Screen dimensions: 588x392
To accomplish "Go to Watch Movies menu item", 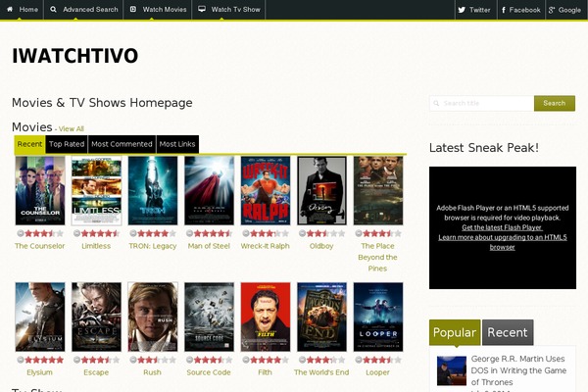I will tap(158, 10).
